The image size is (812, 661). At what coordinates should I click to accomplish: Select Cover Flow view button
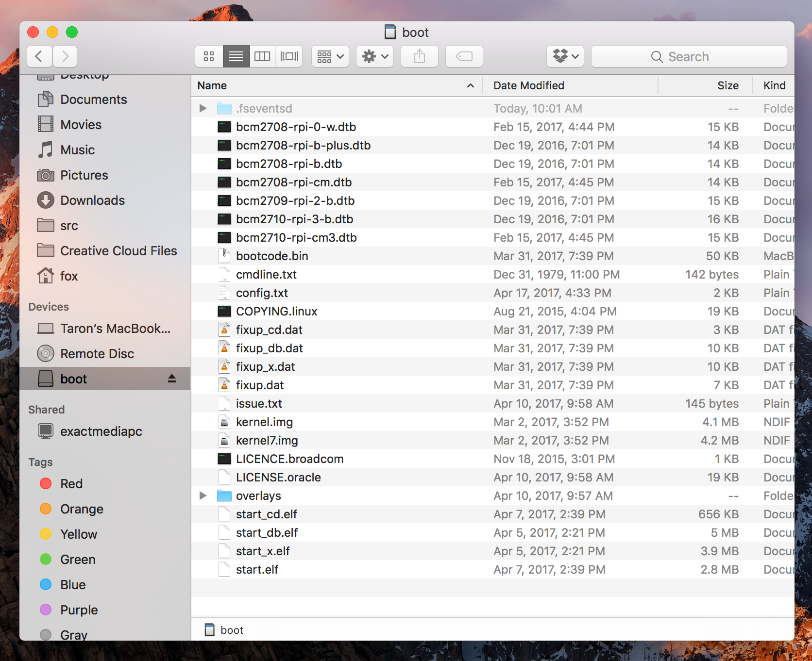289,57
